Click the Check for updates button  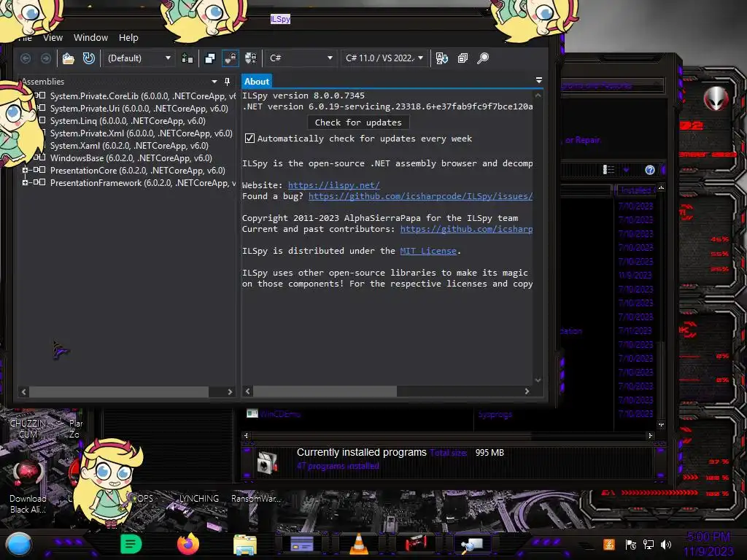pos(358,122)
